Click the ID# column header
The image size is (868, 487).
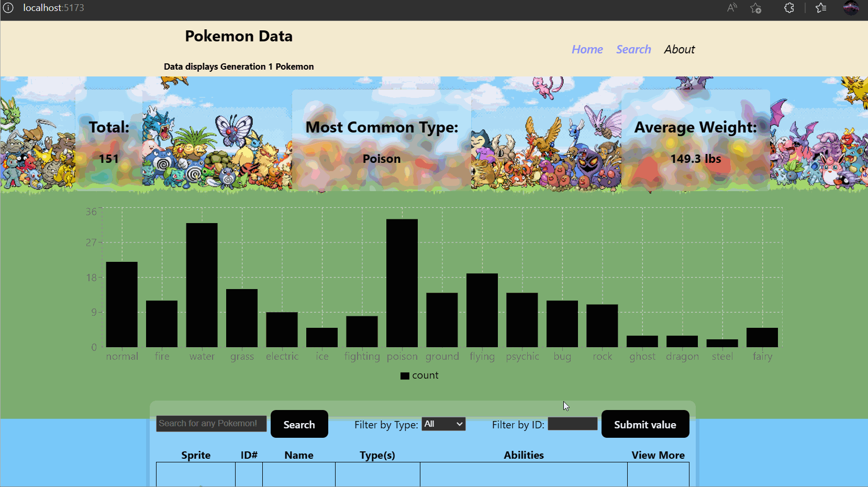(249, 455)
